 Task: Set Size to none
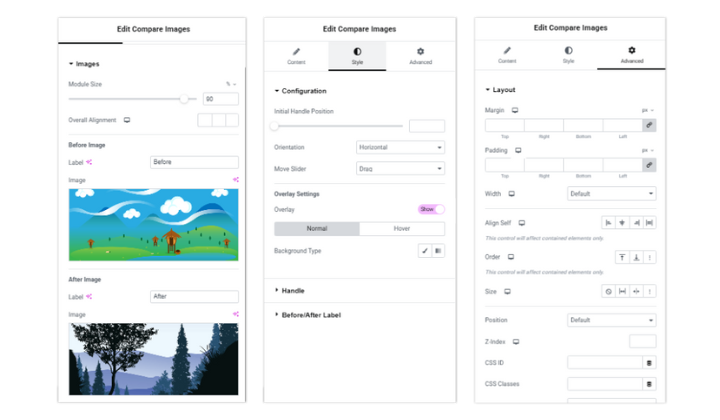608,291
